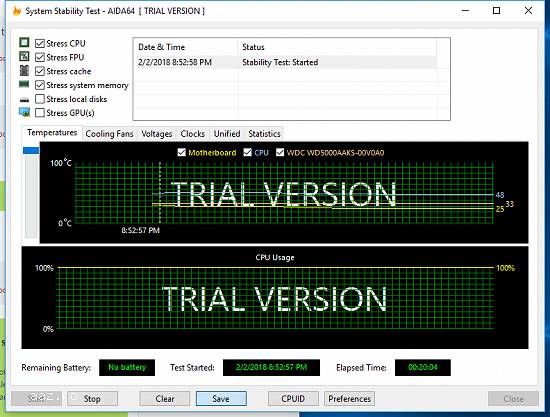Click the disk drive icon beside local disks
The width and height of the screenshot is (550, 417).
(24, 100)
